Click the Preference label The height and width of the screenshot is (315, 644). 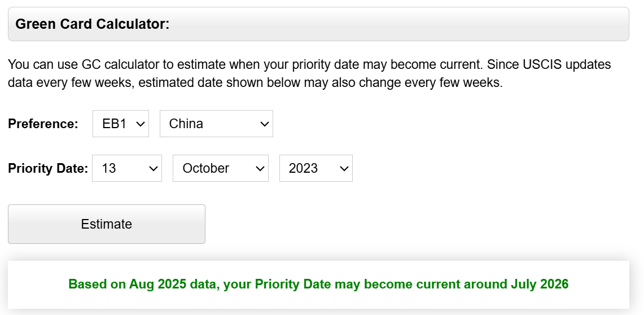click(x=43, y=124)
